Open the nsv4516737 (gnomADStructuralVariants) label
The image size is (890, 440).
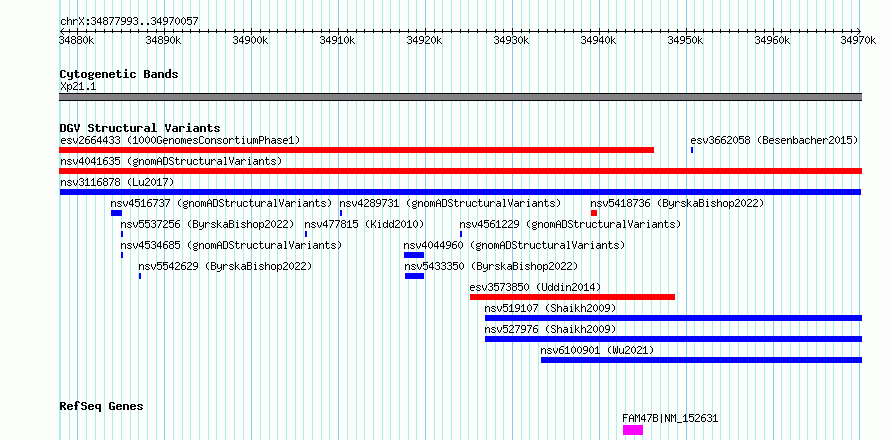[221, 203]
